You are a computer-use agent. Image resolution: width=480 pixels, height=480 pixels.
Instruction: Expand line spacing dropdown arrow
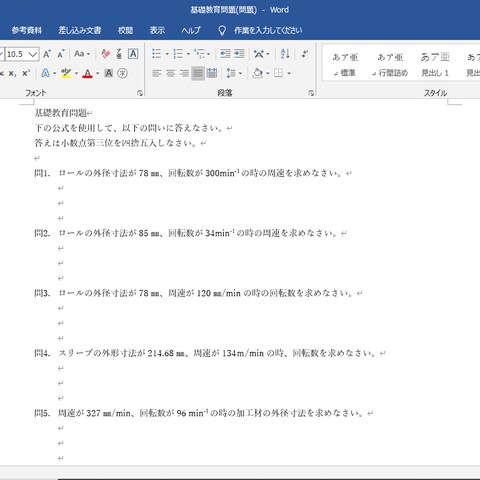tap(240, 73)
